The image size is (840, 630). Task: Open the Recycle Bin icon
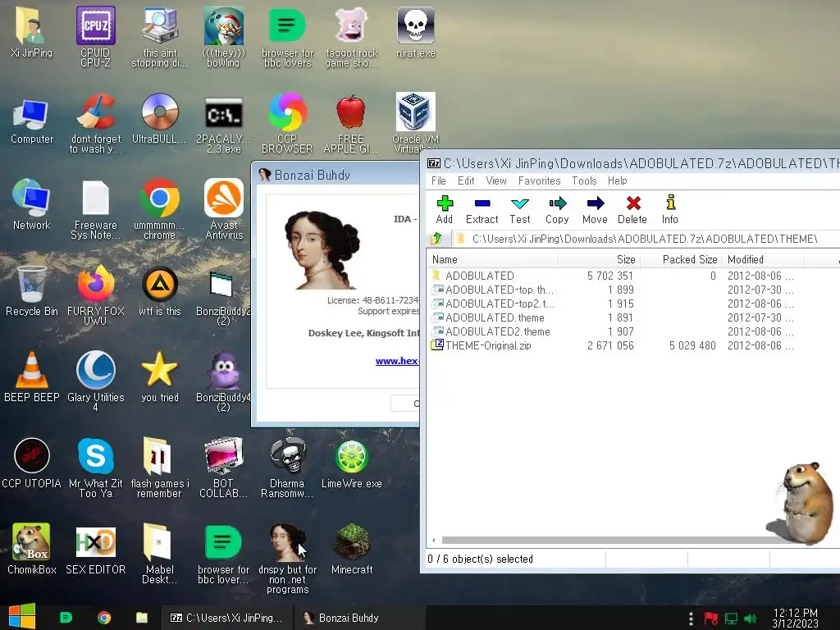point(32,291)
